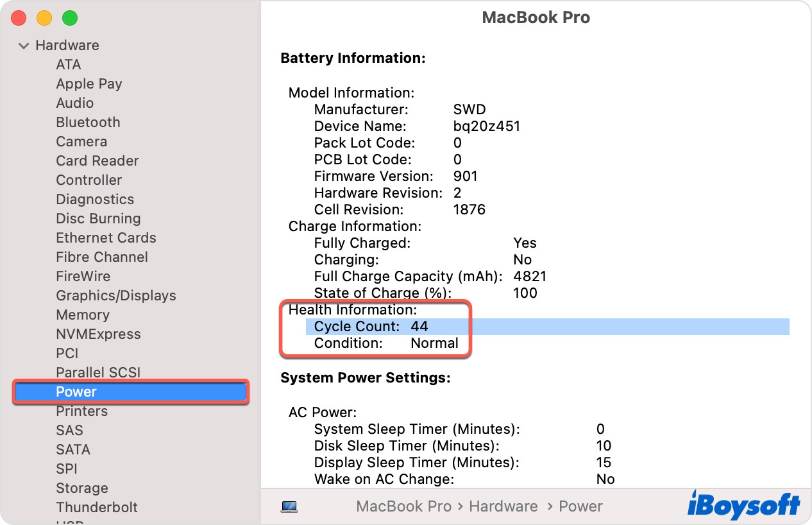This screenshot has height=525, width=812.
Task: Click the laptop icon in path bar
Action: pos(289,506)
